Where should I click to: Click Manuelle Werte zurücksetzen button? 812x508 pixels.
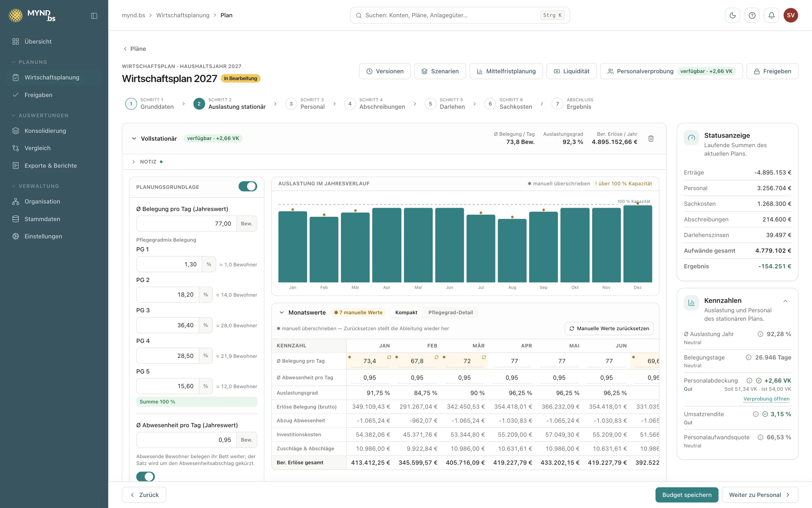[x=609, y=329]
